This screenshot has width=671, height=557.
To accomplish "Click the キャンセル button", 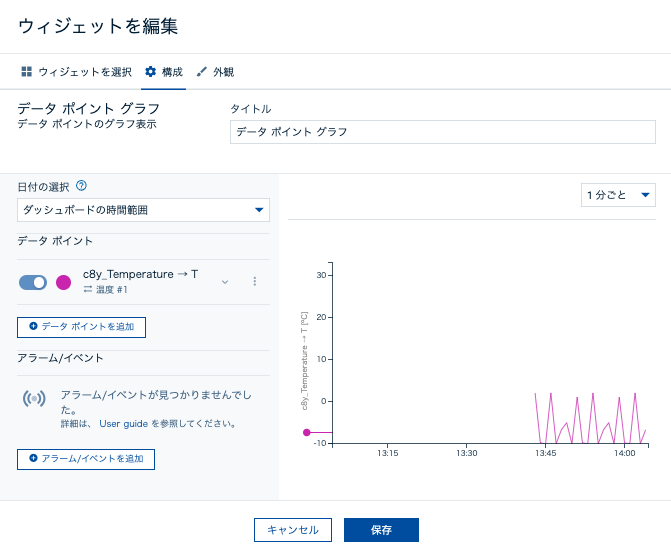I will pyautogui.click(x=293, y=530).
